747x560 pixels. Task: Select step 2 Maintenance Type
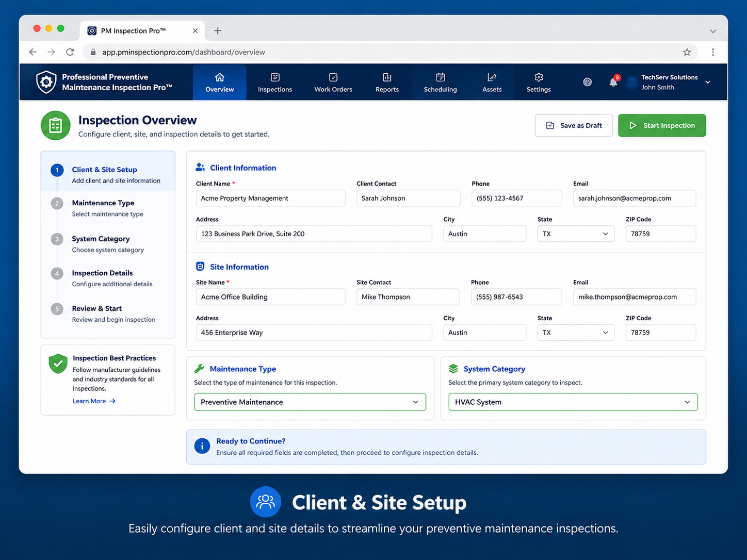point(108,208)
